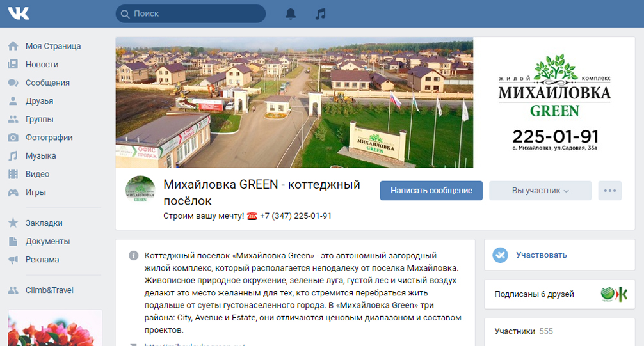The width and height of the screenshot is (644, 346).
Task: Open Видео section
Action: point(37,174)
